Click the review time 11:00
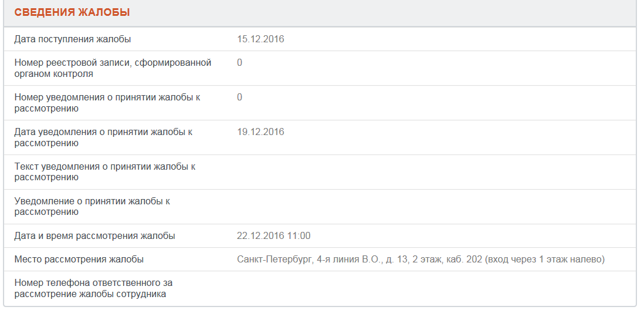 (299, 236)
